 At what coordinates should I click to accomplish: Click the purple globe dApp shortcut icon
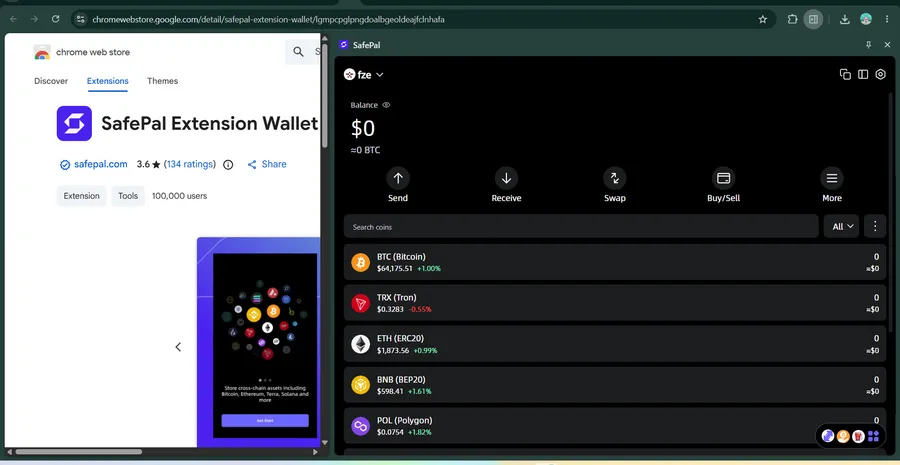828,436
